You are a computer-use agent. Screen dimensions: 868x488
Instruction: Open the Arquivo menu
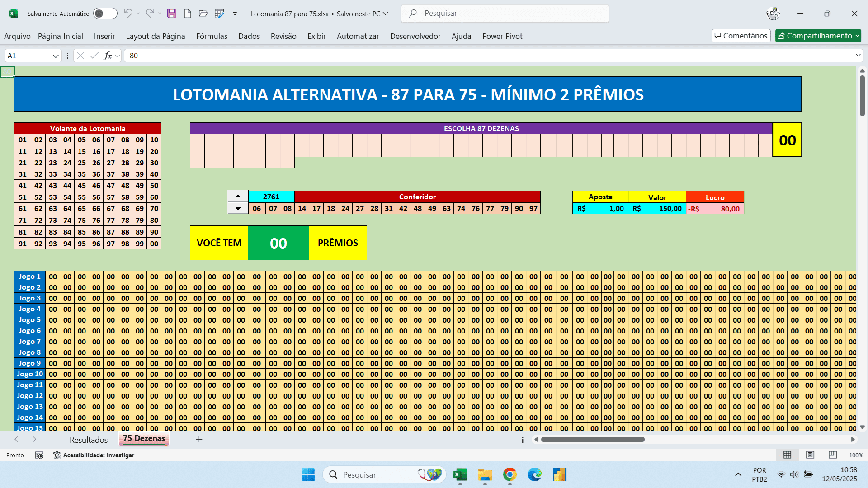click(x=17, y=36)
